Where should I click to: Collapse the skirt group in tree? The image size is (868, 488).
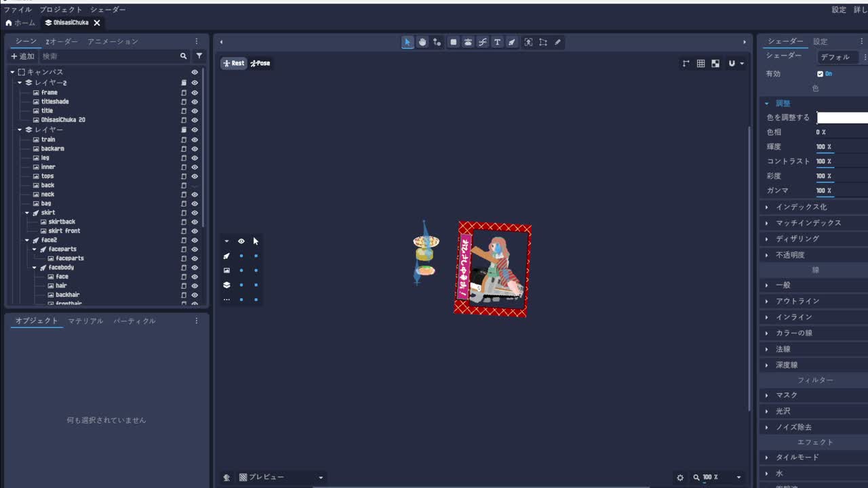[x=27, y=213]
